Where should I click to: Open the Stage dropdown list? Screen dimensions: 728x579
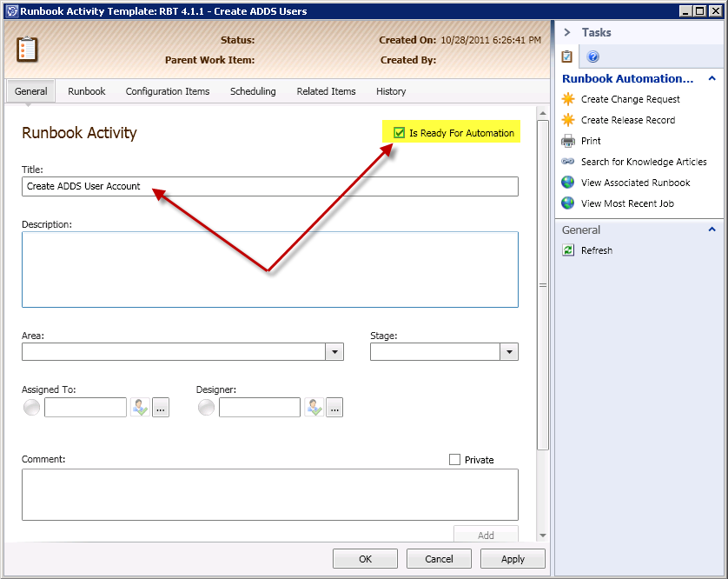click(x=509, y=352)
